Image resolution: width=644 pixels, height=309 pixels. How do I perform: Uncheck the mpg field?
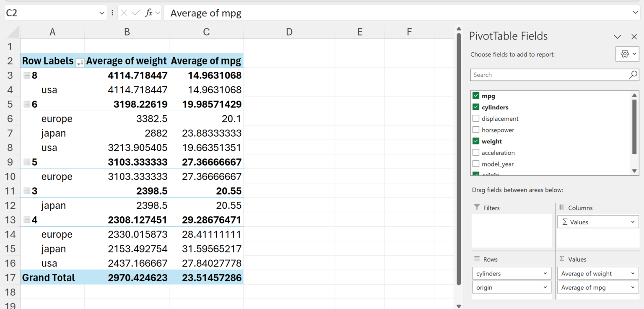[476, 96]
